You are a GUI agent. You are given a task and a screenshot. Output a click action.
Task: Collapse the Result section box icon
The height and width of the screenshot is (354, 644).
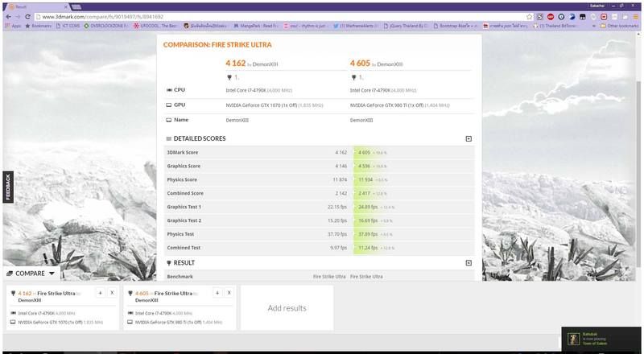point(469,263)
